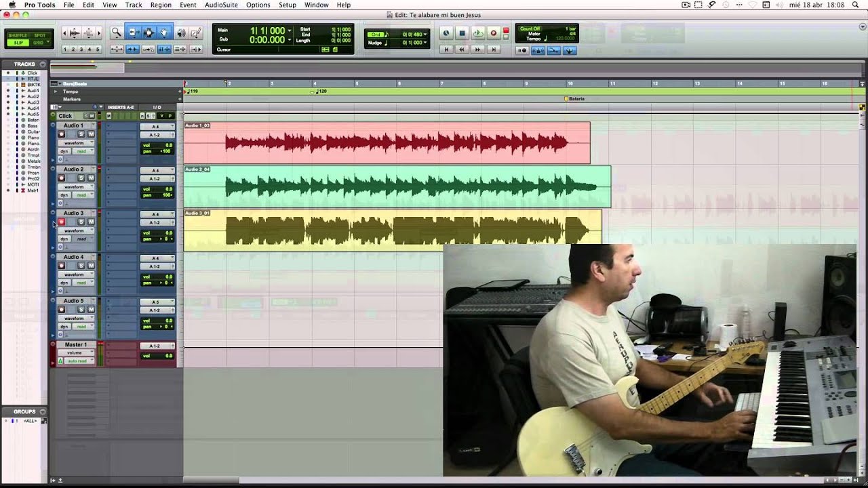Click the Bateria marker on Markers ruler
The height and width of the screenshot is (488, 868).
click(574, 99)
